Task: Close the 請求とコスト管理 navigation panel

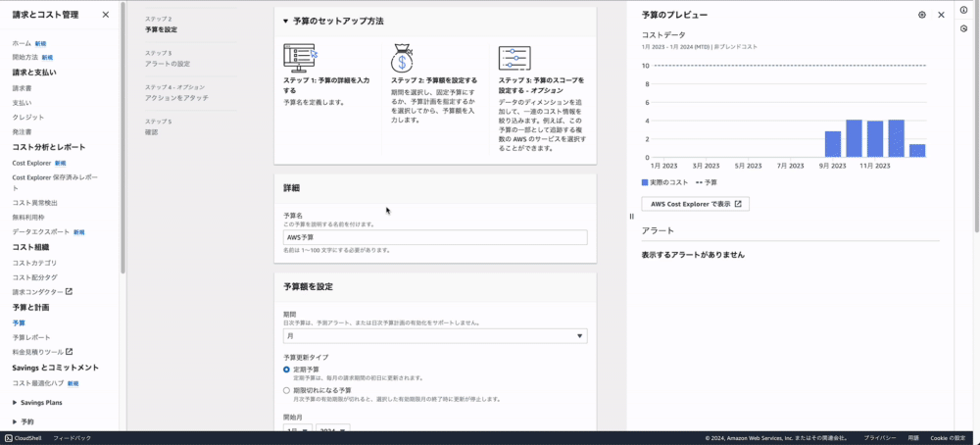Action: tap(106, 15)
